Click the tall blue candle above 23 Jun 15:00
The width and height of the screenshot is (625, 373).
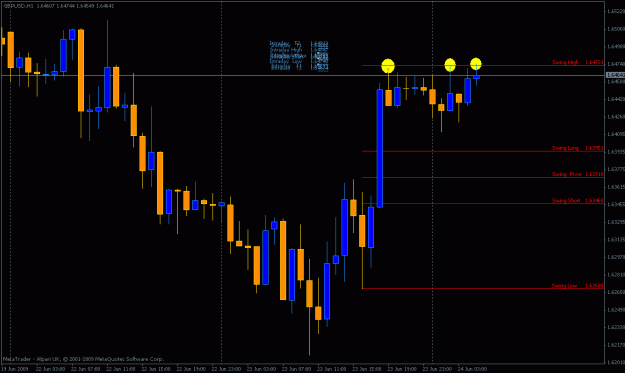380,148
